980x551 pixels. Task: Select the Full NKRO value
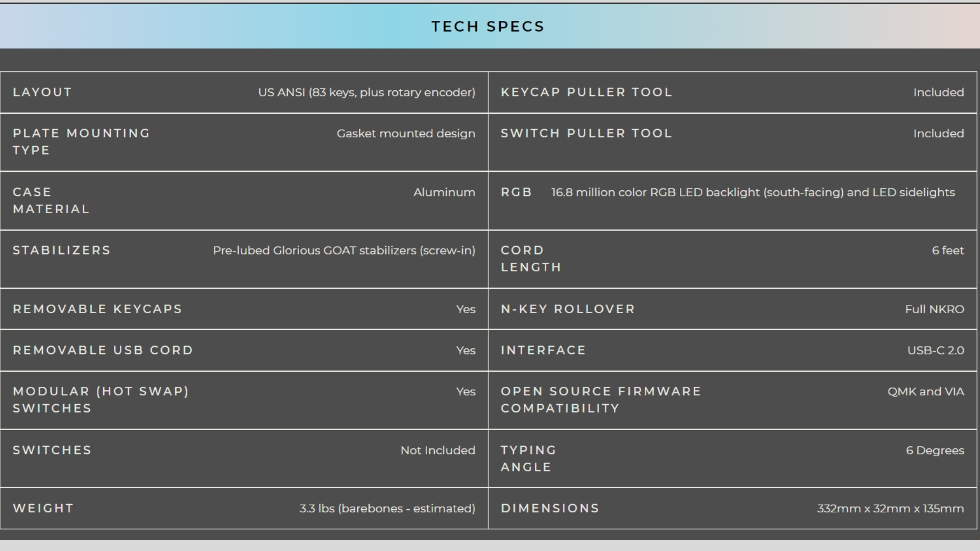tap(935, 309)
